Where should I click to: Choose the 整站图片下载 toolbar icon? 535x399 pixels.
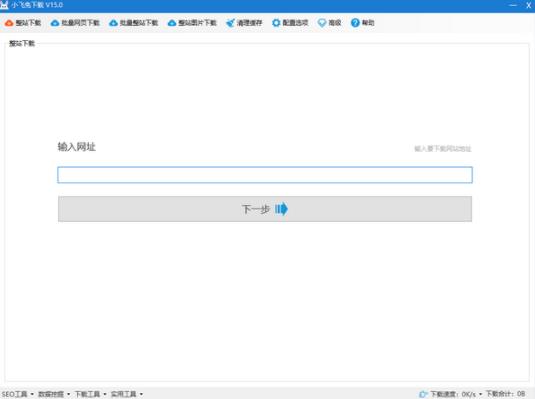click(172, 23)
